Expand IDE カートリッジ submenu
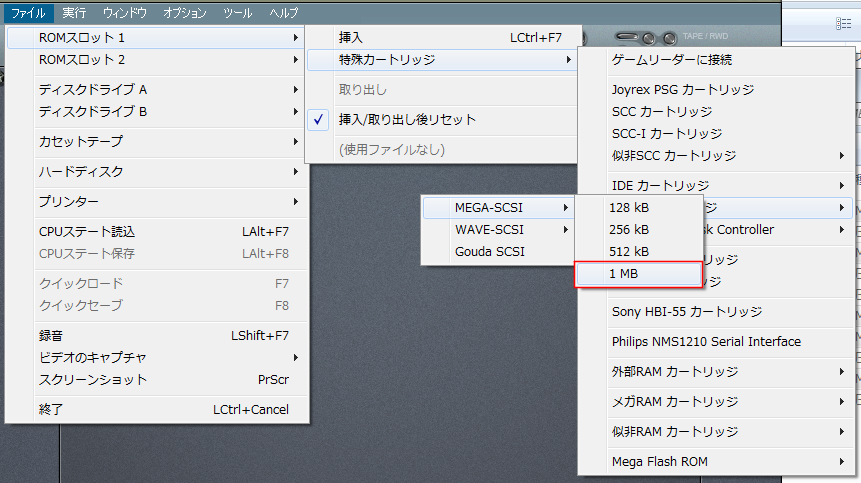This screenshot has width=861, height=483. 716,186
